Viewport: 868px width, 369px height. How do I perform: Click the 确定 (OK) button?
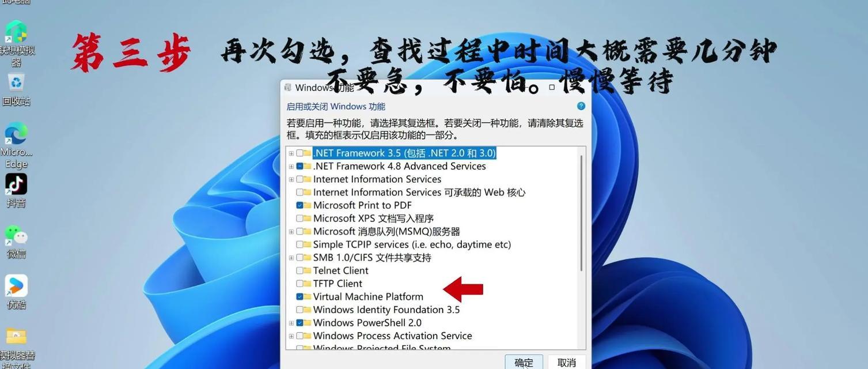click(x=524, y=362)
